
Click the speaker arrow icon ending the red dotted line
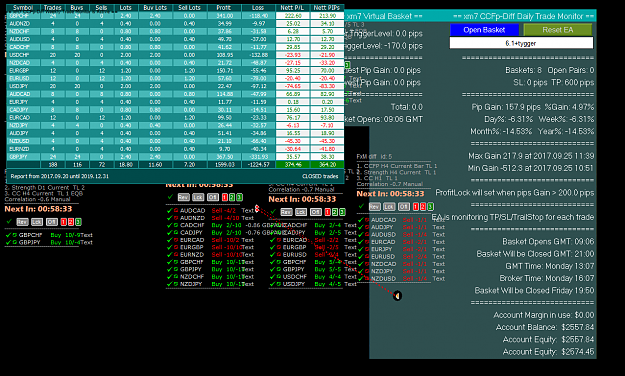coord(397,295)
